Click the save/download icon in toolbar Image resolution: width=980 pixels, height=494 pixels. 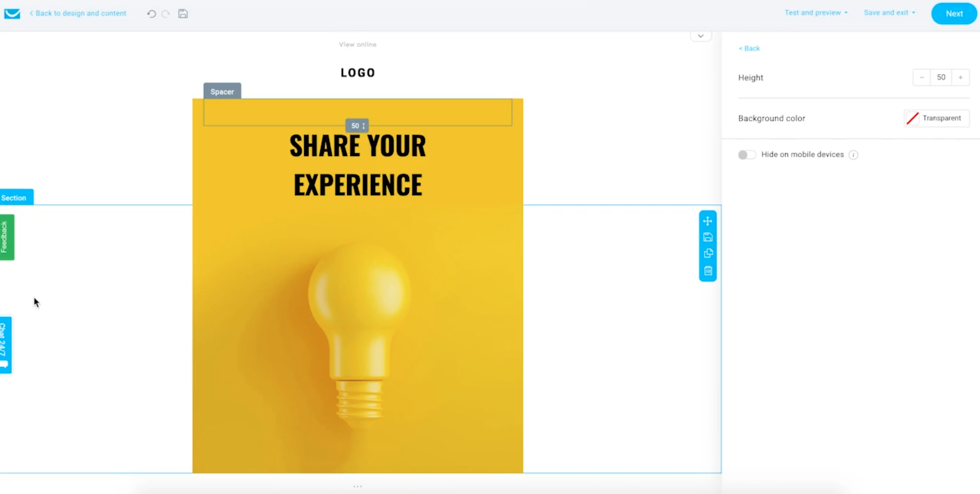click(x=183, y=13)
